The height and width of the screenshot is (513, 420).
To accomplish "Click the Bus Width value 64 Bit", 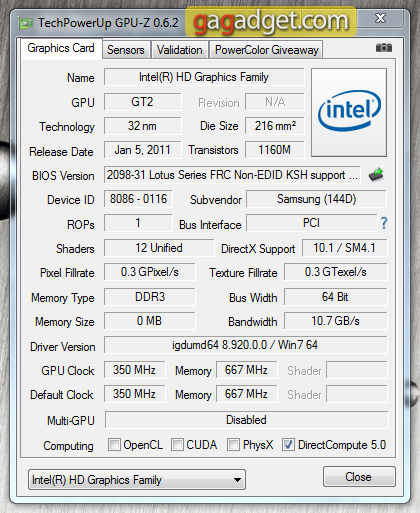I will pyautogui.click(x=336, y=297).
